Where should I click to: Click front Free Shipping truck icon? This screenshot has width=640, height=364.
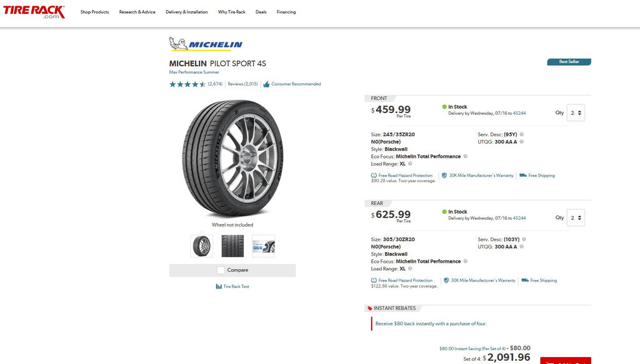[x=523, y=175]
